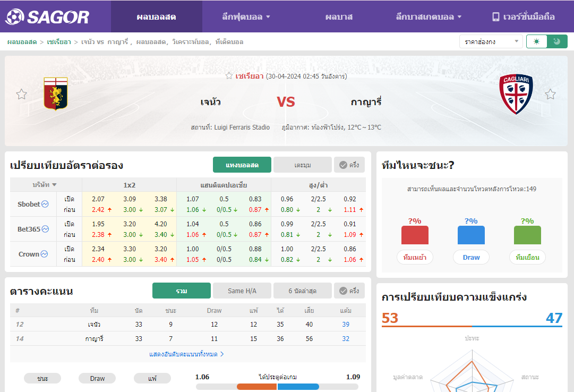Click Bet365 company name
Viewport: 574px width, 392px height.
tap(29, 229)
